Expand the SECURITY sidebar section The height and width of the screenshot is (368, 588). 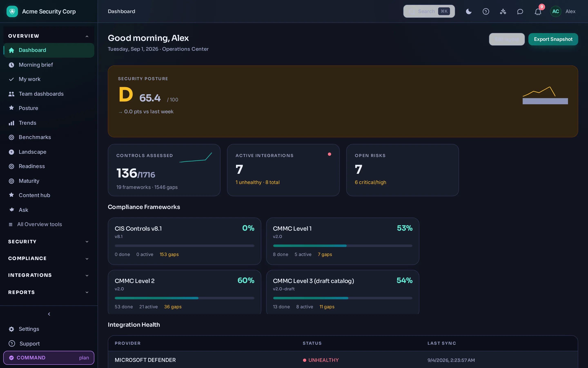point(49,241)
